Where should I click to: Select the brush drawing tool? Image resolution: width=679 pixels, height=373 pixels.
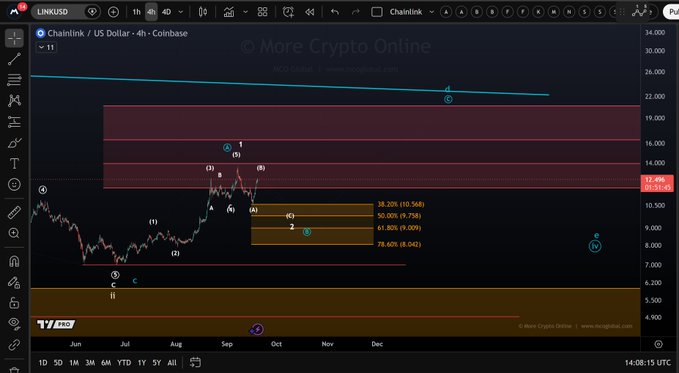point(14,143)
